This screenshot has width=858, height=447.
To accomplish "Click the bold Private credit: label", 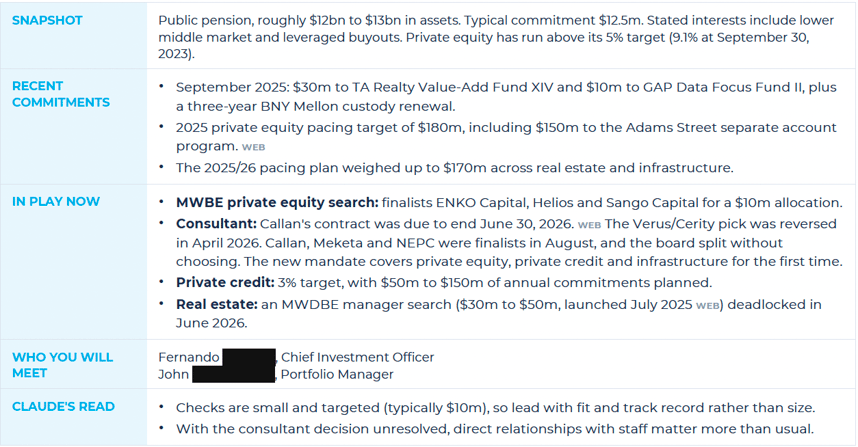I will [x=225, y=282].
